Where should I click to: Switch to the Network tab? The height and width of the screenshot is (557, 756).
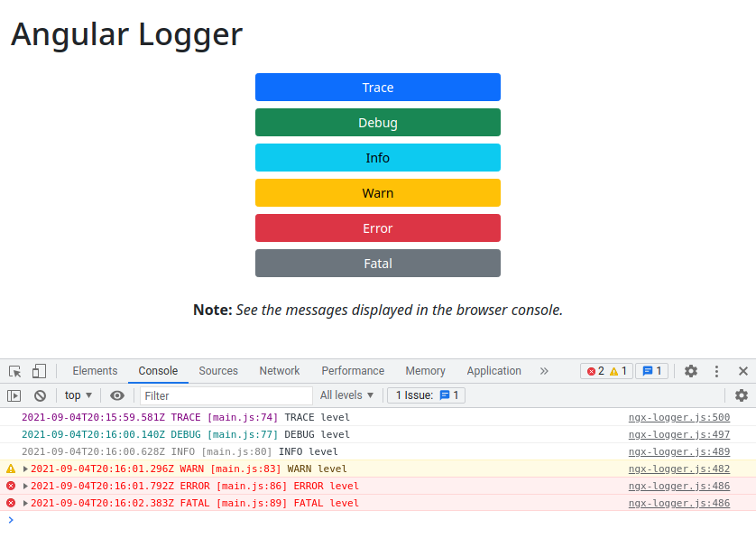(280, 371)
